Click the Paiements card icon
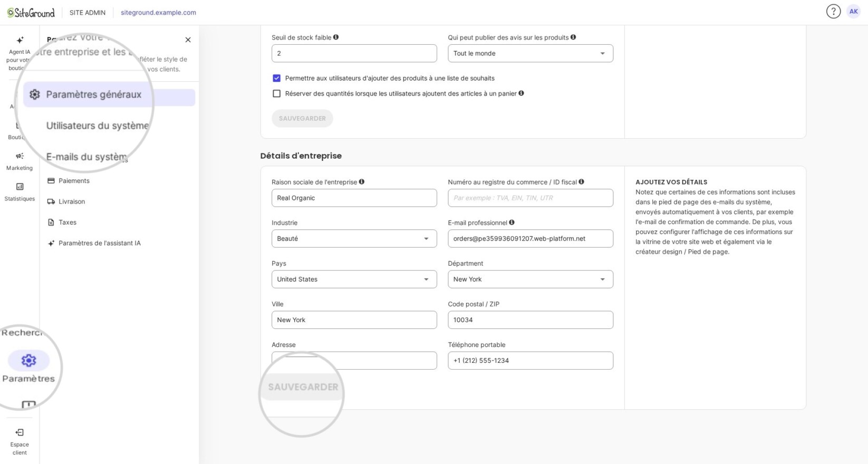This screenshot has width=868, height=464. click(x=51, y=181)
